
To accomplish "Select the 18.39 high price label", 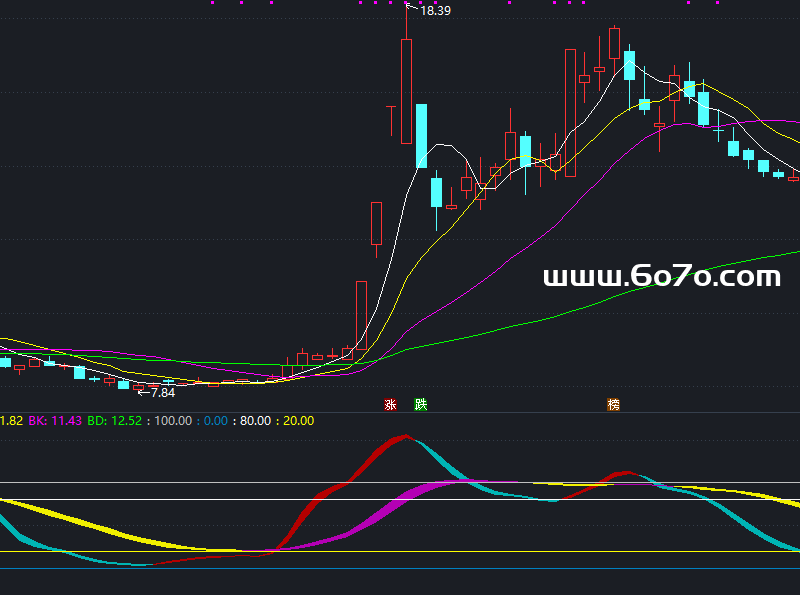I will pos(435,11).
